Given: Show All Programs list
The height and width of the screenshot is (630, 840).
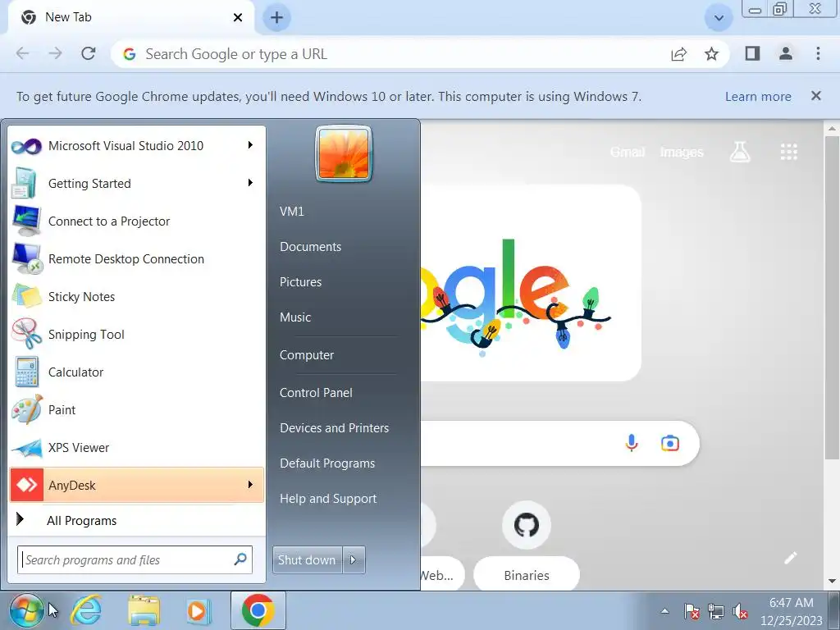Looking at the screenshot, I should point(137,520).
